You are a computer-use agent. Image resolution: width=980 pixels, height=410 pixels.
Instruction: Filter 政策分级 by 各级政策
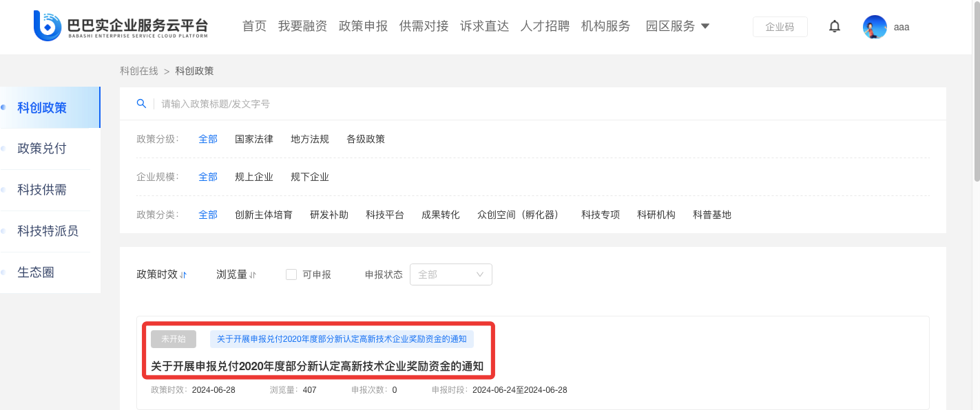(x=366, y=139)
